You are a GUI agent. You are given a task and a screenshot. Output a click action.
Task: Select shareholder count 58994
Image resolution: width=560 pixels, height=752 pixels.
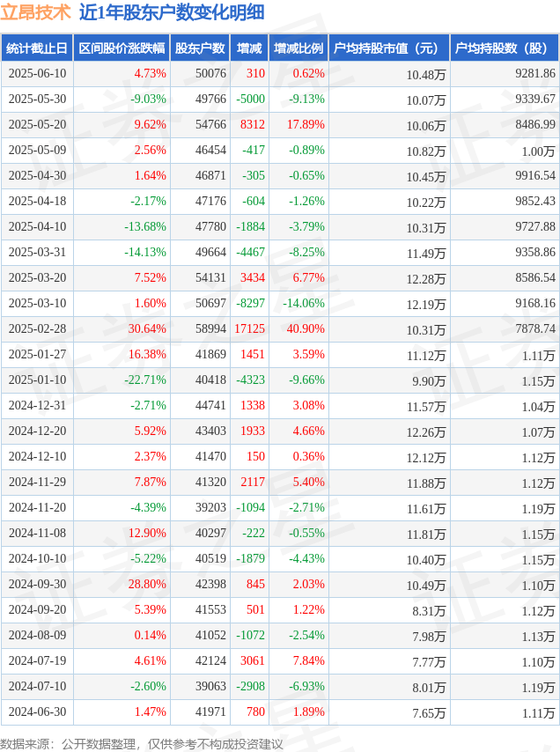tap(210, 328)
